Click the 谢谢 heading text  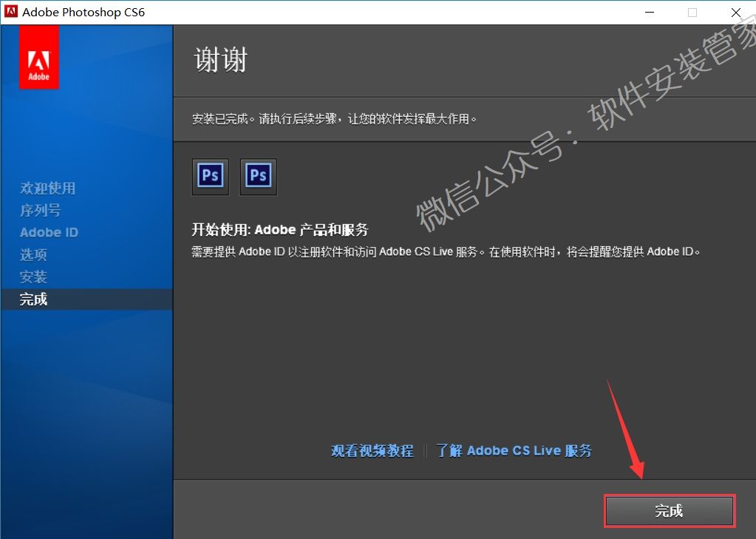click(x=220, y=61)
